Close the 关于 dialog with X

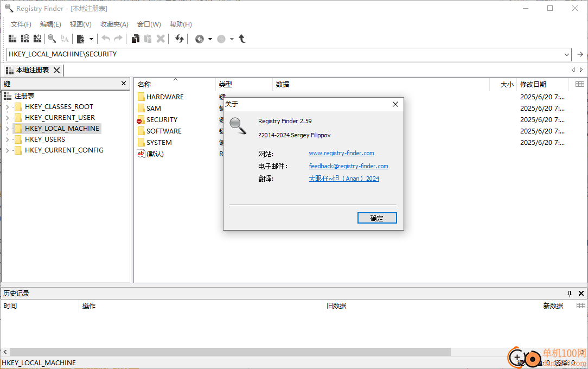pyautogui.click(x=395, y=104)
